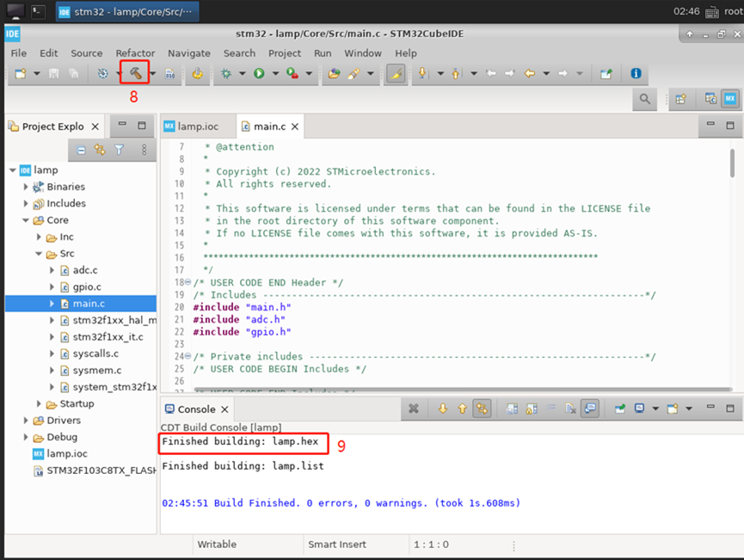The width and height of the screenshot is (744, 560).
Task: Open the Project Explorer filter icon
Action: [x=119, y=150]
